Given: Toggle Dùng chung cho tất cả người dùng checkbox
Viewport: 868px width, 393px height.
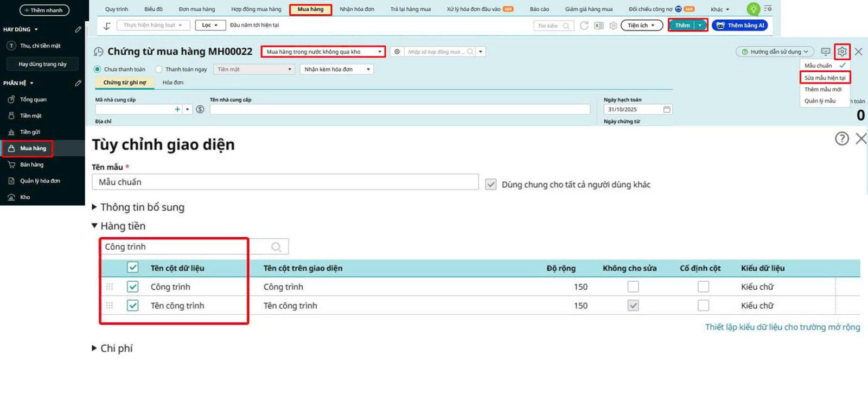Looking at the screenshot, I should pos(491,185).
